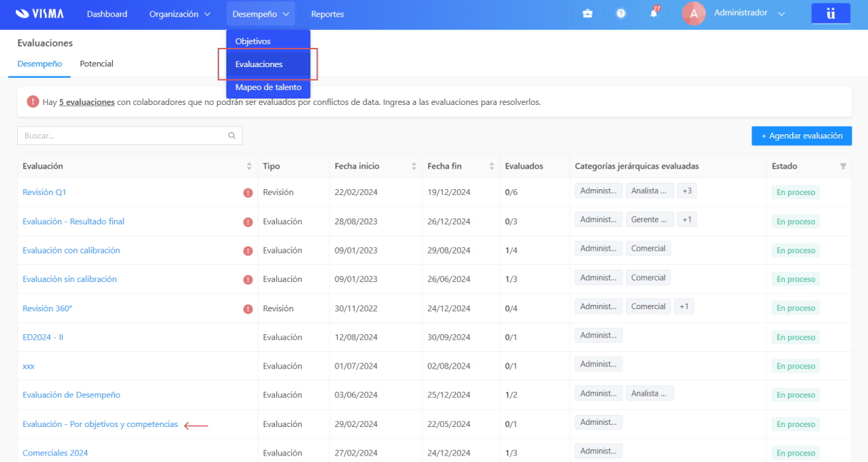Click warning icon on Evaluación sin calibración row
Viewport: 868px width, 462px height.
click(248, 280)
